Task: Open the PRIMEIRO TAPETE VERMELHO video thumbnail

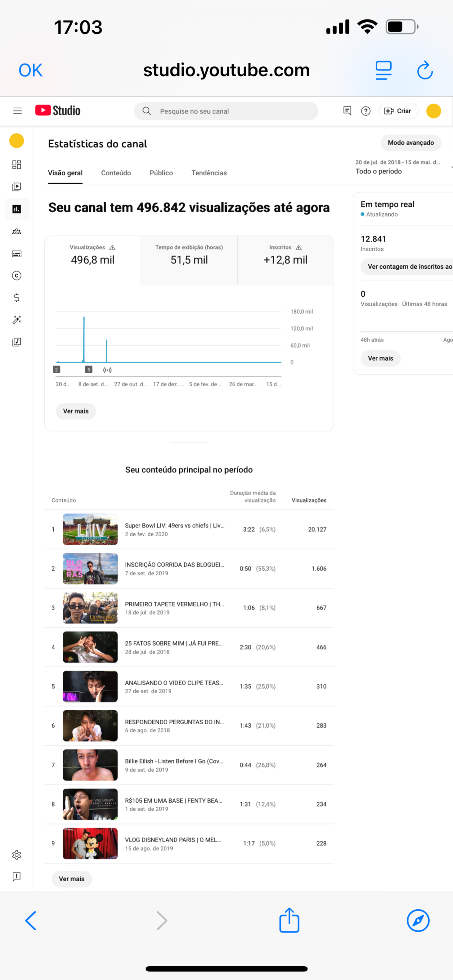Action: [x=90, y=608]
